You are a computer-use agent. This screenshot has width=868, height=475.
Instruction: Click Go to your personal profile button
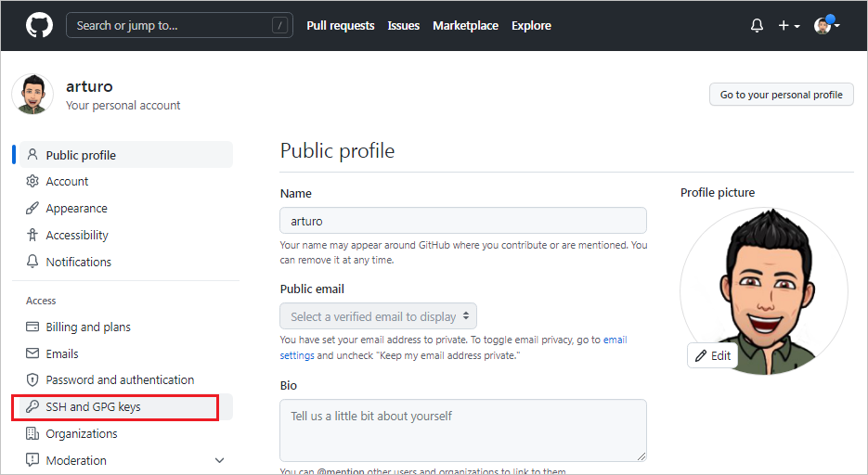pos(781,95)
